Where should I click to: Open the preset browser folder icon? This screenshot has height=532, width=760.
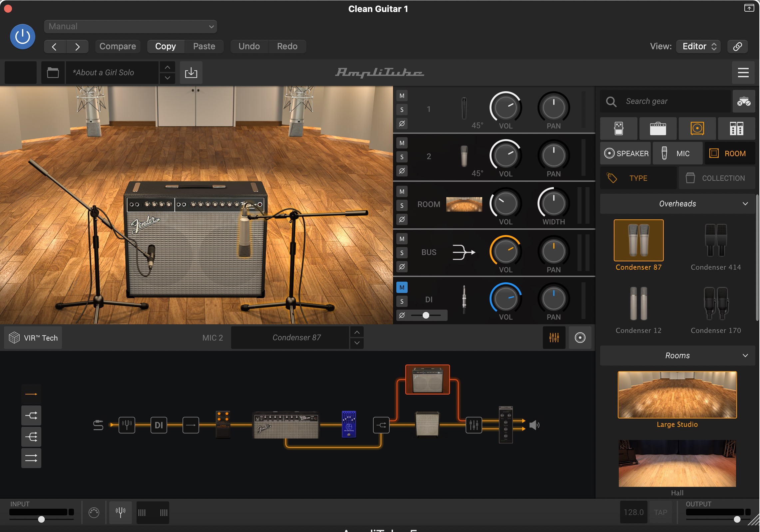[53, 73]
